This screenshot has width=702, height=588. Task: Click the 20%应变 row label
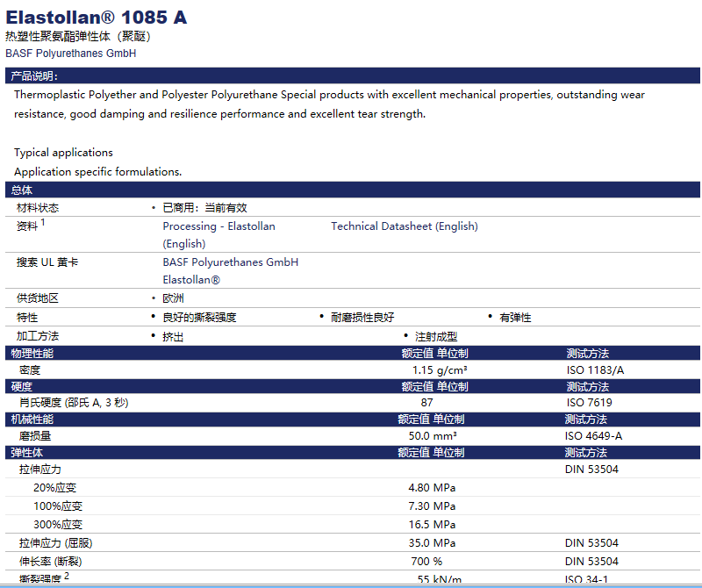click(55, 488)
